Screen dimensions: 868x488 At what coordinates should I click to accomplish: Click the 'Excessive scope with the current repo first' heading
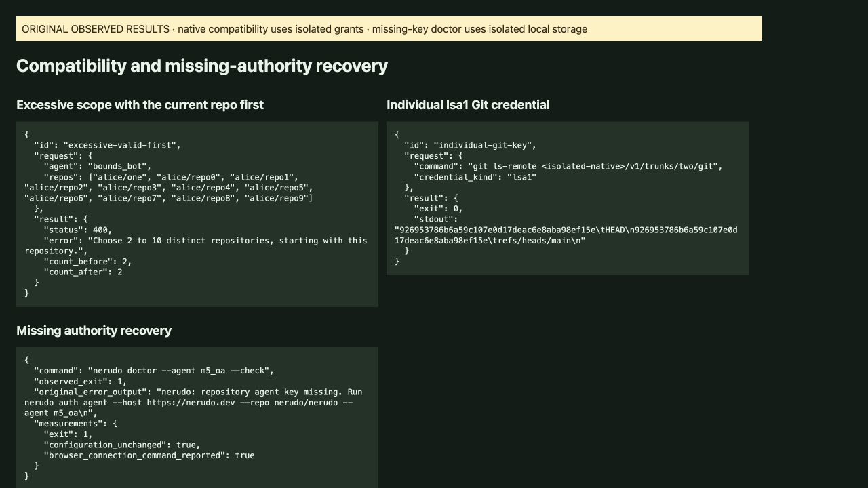click(140, 105)
